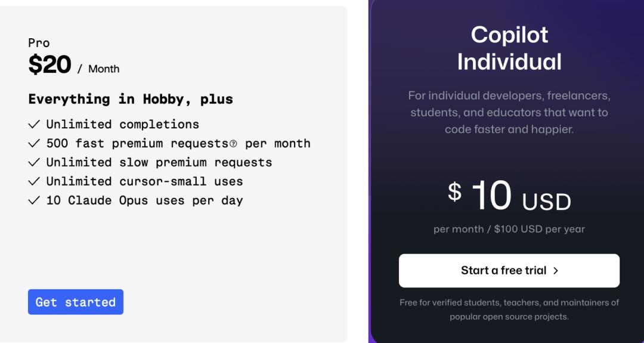Viewport: 644px width, 343px height.
Task: Click the Month label next to $20
Action: (104, 69)
